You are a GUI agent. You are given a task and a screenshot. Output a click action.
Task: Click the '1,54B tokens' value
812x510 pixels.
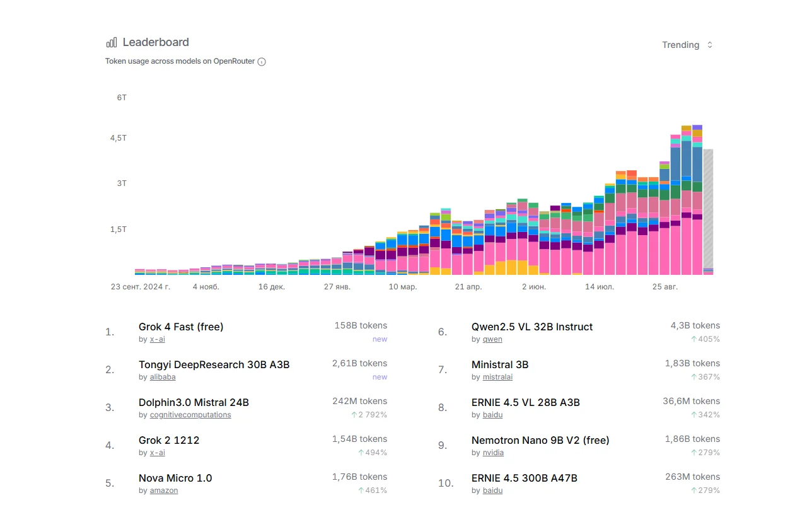click(359, 439)
